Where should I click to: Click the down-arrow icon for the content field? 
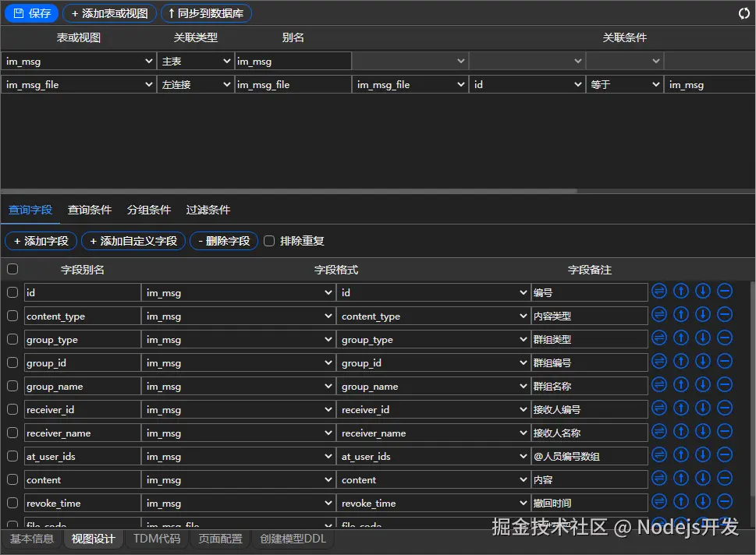tap(702, 478)
